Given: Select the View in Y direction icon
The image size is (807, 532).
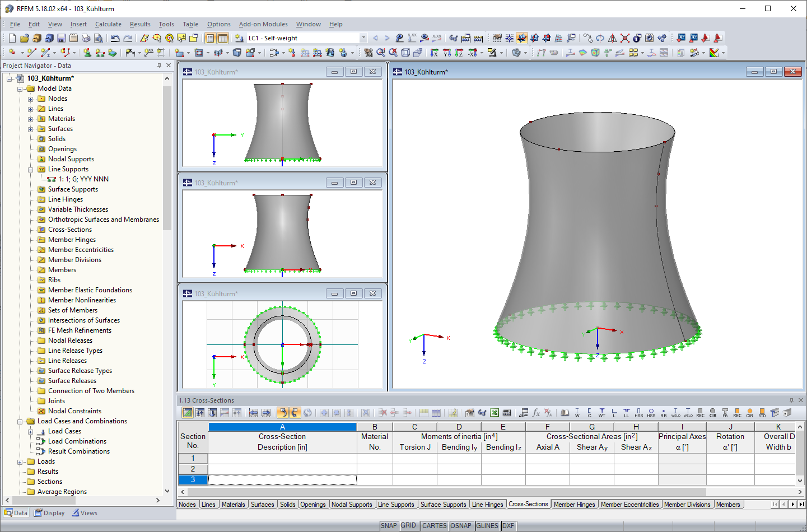Looking at the screenshot, I should click(446, 52).
